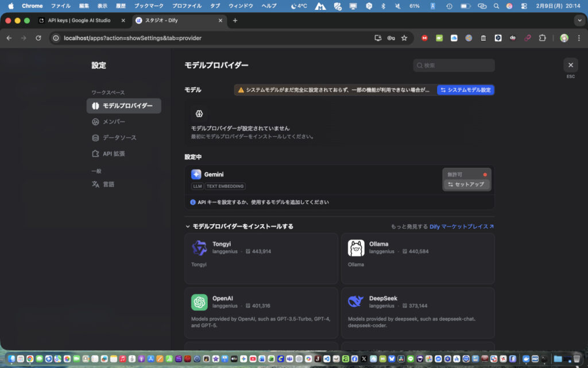Image resolution: width=588 pixels, height=368 pixels.
Task: Select データソース in the settings sidebar
Action: (x=119, y=138)
